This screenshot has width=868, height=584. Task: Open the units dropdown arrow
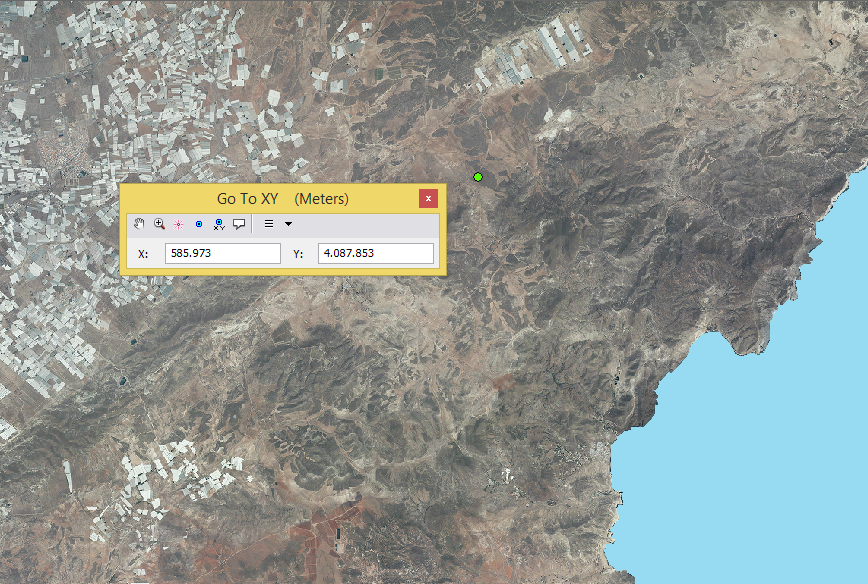tap(288, 224)
